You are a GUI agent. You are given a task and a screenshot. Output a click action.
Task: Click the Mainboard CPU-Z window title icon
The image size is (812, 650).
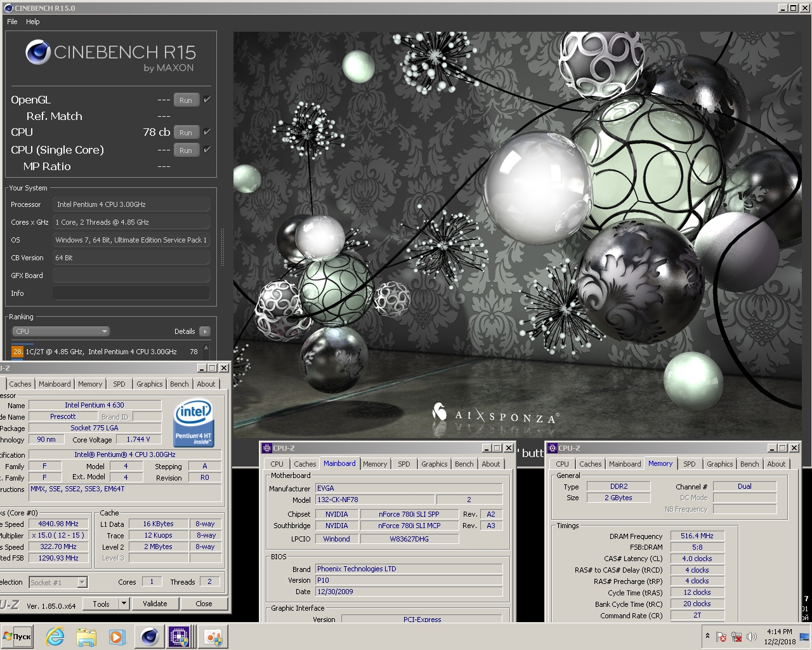(x=267, y=448)
